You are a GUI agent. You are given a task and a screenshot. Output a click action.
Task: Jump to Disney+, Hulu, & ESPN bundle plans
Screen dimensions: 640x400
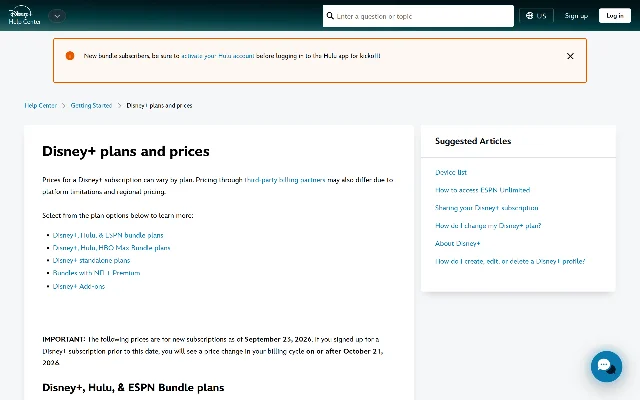(x=108, y=235)
